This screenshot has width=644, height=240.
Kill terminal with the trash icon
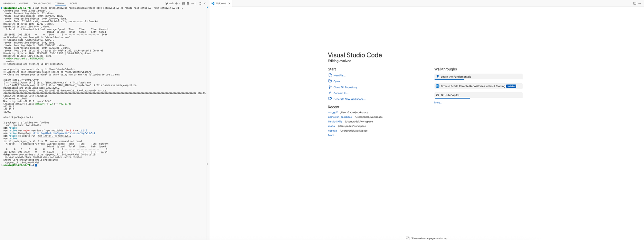click(188, 4)
